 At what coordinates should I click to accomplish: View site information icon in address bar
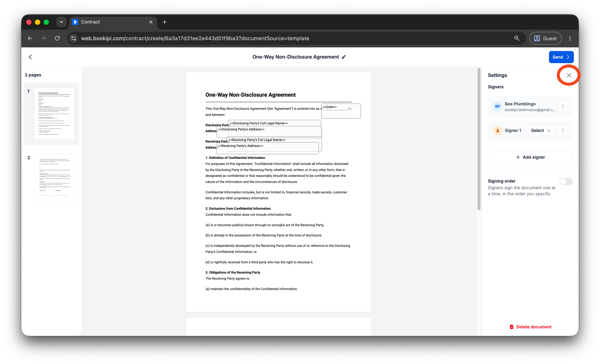74,38
